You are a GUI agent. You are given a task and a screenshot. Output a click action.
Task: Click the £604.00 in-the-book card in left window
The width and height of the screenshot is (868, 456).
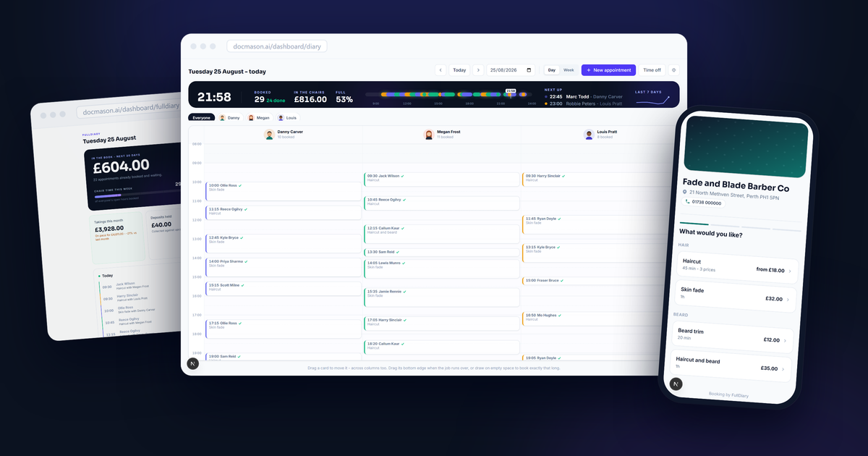pos(132,175)
